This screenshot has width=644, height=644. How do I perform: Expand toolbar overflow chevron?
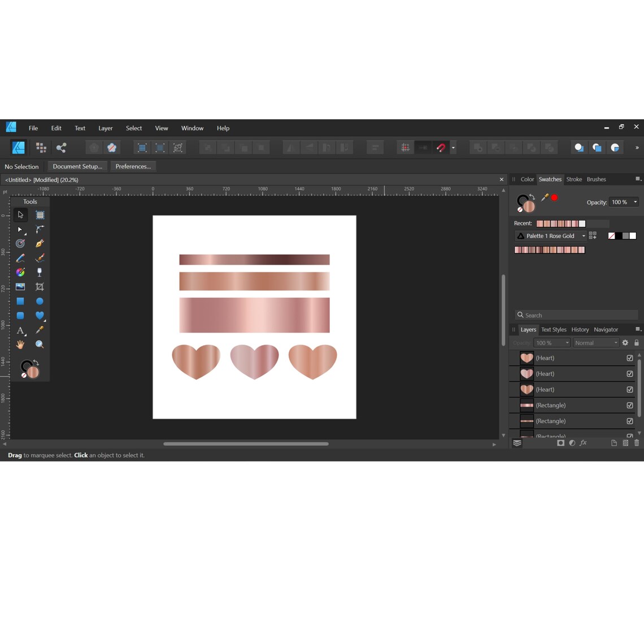click(x=637, y=147)
